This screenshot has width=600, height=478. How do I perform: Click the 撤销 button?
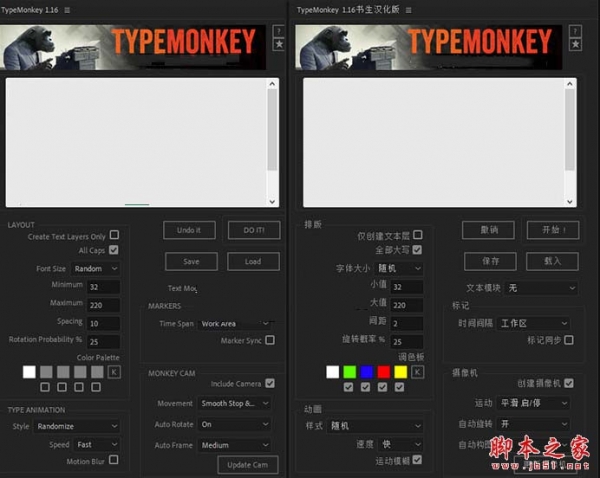pyautogui.click(x=489, y=230)
